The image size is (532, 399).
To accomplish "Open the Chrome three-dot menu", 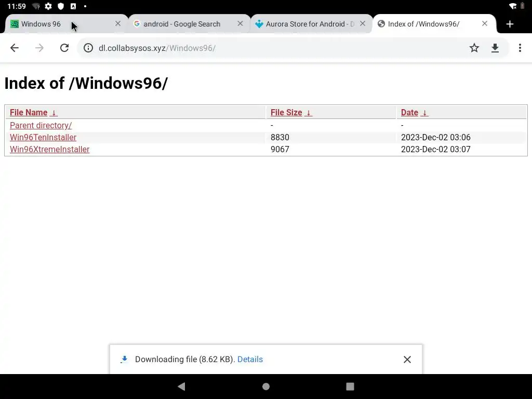I will [x=520, y=48].
